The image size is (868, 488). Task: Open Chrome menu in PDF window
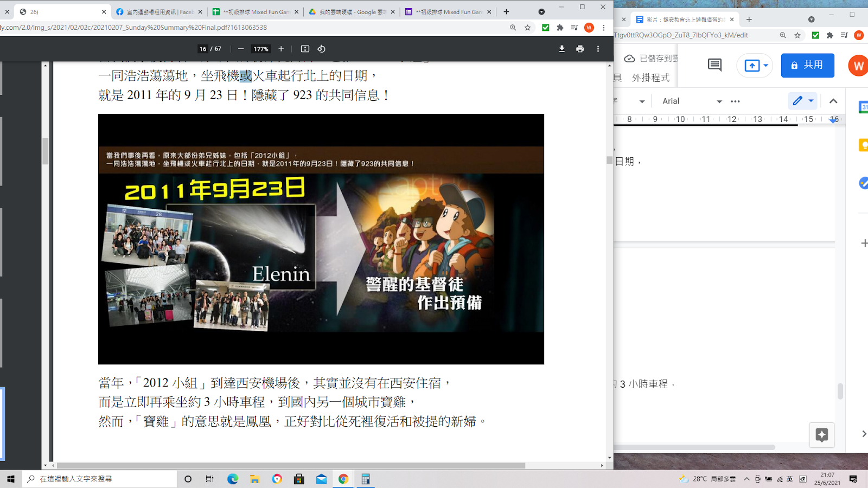(x=603, y=28)
